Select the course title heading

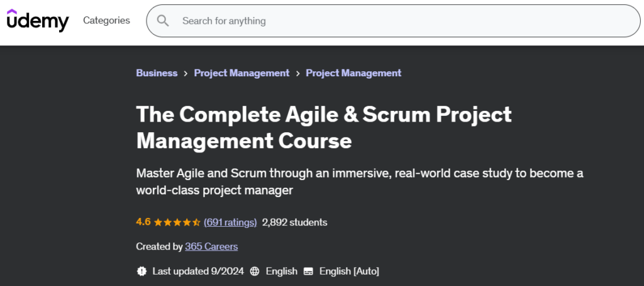click(x=324, y=127)
